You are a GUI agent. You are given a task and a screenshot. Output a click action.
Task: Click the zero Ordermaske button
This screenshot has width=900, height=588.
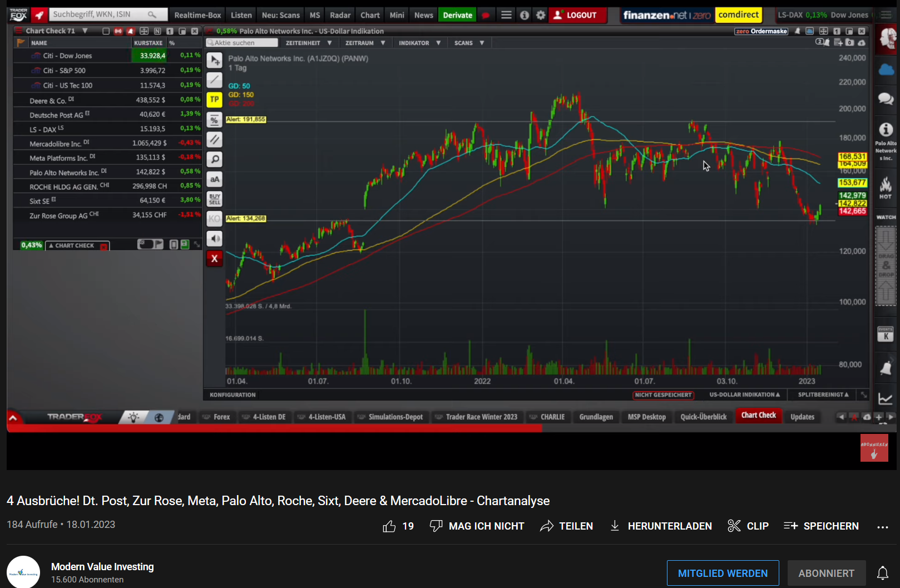pos(761,31)
